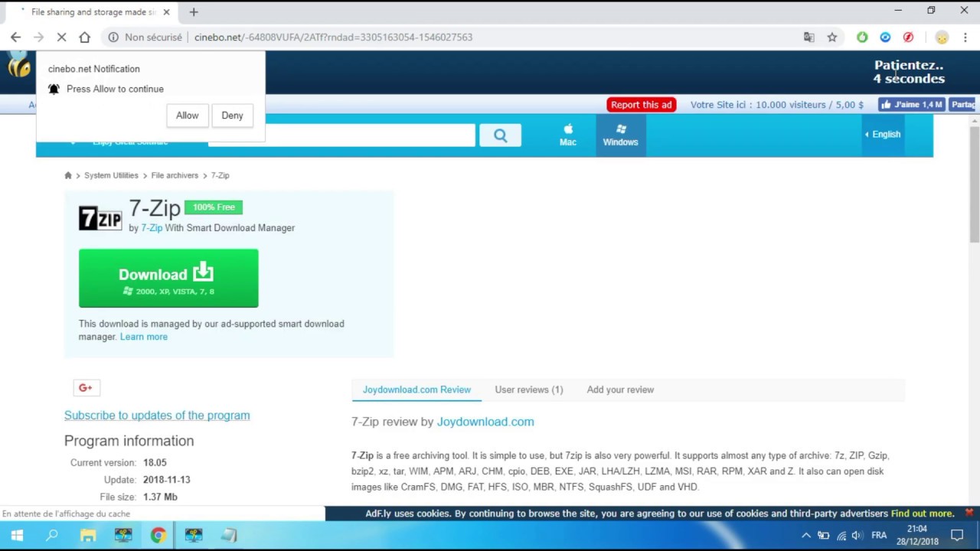
Task: Open the taskbar search magnifier
Action: pyautogui.click(x=52, y=536)
